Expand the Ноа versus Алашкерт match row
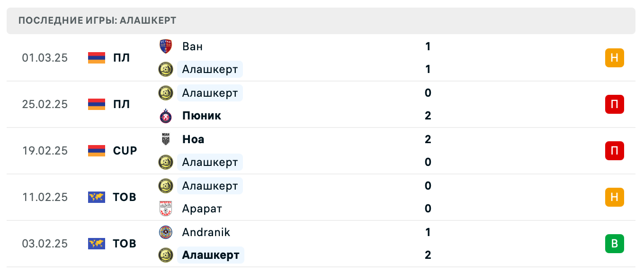644x274 pixels. [322, 151]
